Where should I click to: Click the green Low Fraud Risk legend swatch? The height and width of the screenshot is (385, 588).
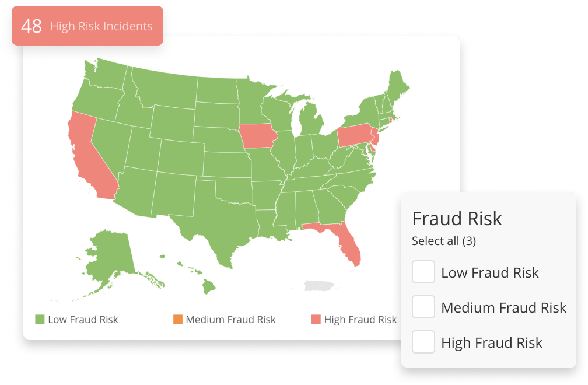point(40,320)
